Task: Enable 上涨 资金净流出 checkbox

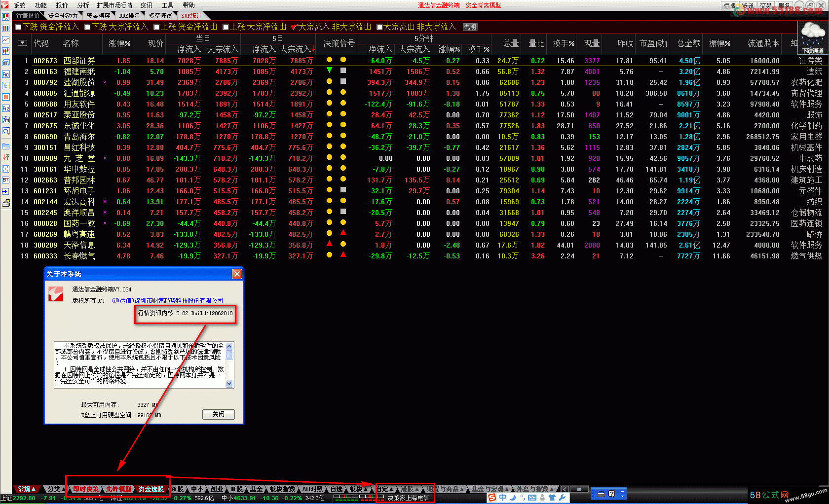Action: tap(156, 27)
